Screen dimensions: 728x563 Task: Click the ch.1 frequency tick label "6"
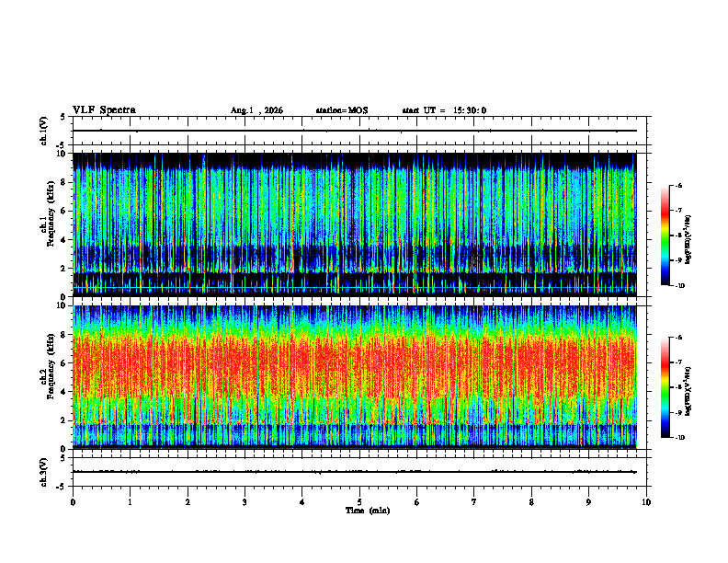63,211
